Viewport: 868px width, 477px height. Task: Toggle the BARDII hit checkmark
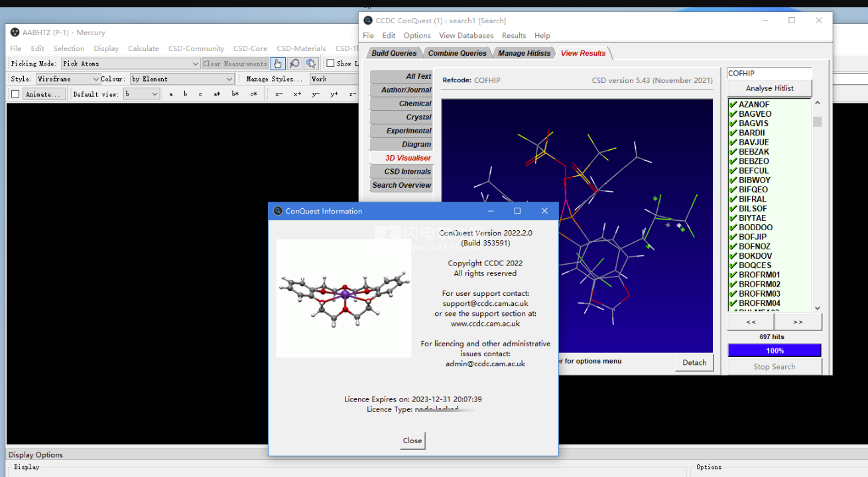(733, 133)
